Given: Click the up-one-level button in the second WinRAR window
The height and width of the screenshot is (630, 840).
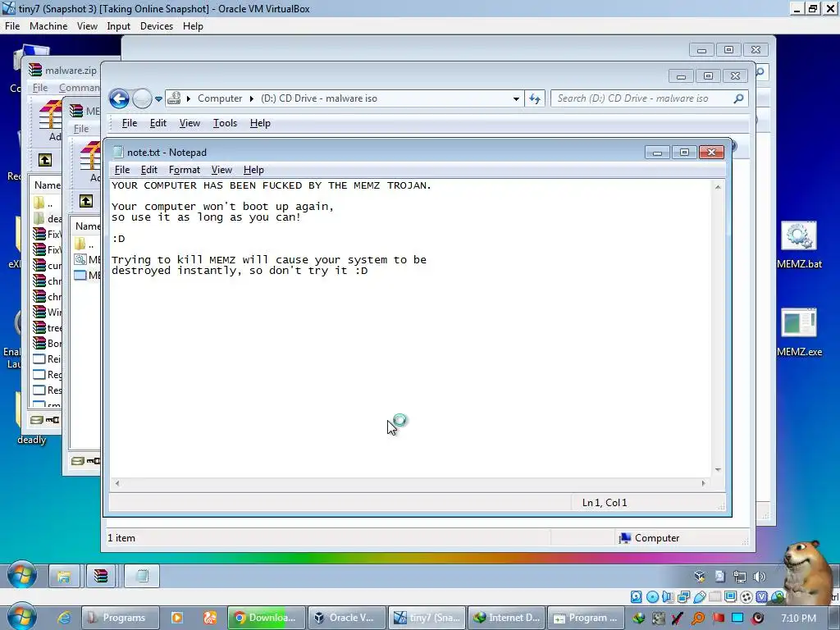Looking at the screenshot, I should tap(85, 201).
